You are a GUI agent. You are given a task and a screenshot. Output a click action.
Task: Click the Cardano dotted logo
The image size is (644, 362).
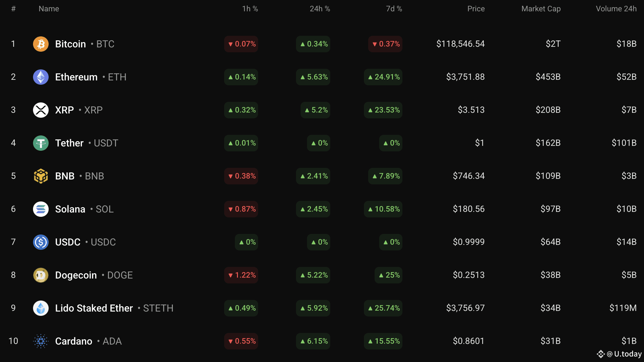pos(41,341)
